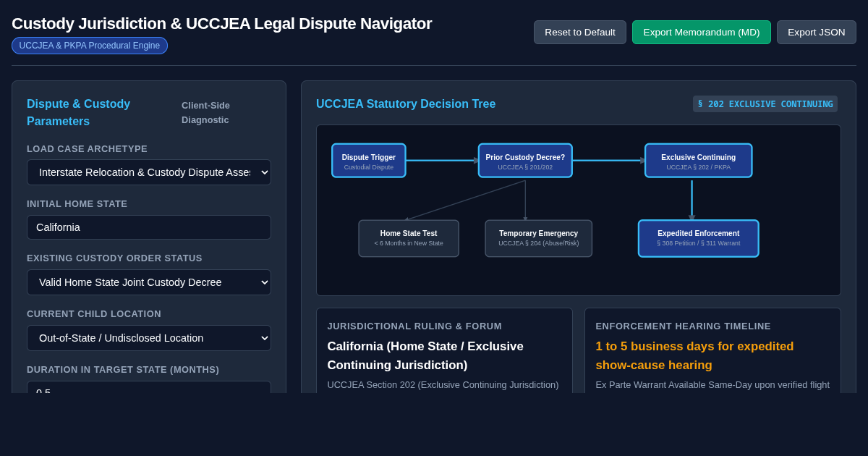Open Current Child Location dropdown
This screenshot has width=868, height=456.
[x=149, y=338]
